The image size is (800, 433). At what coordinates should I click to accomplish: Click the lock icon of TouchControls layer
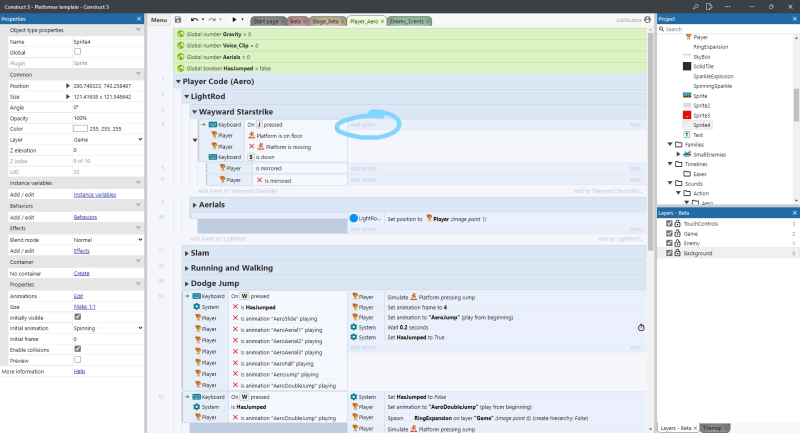[678, 223]
